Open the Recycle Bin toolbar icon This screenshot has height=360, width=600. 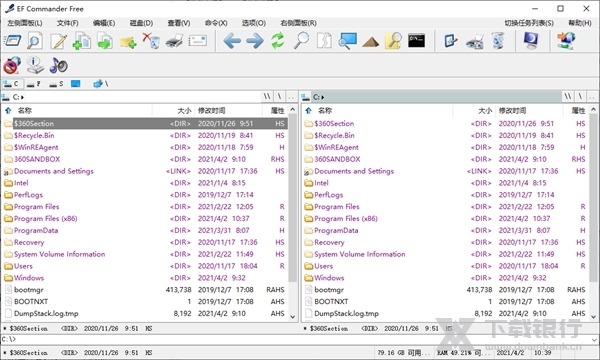(497, 41)
